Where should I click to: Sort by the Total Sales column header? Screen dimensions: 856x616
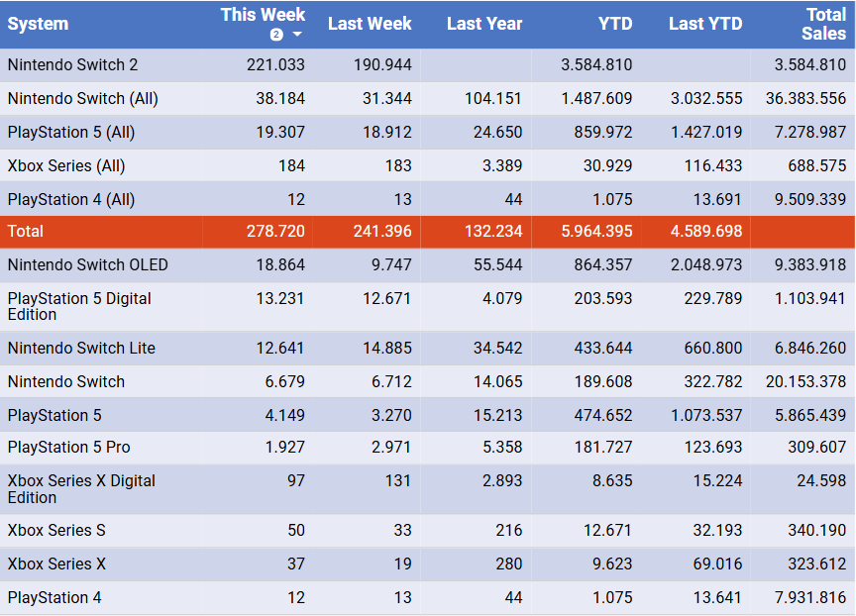[823, 24]
